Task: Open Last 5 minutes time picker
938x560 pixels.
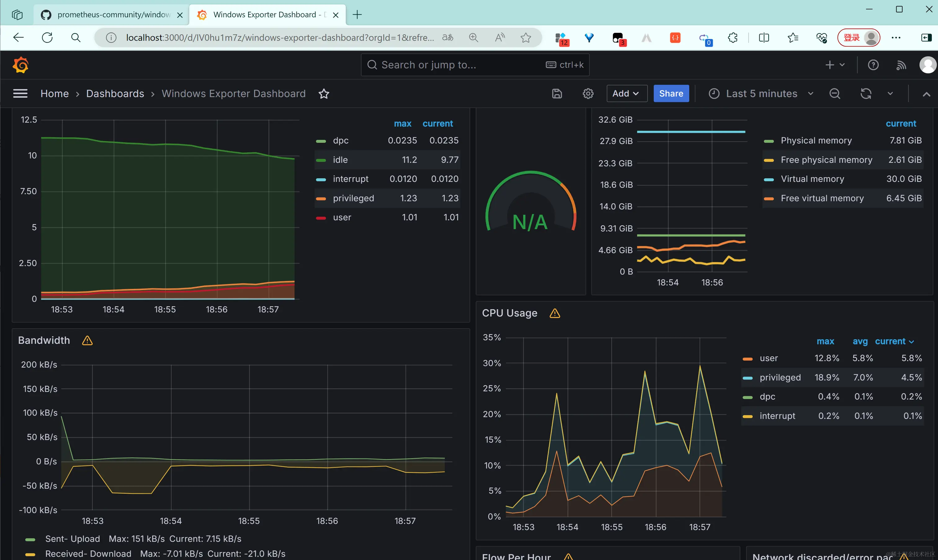Action: [x=761, y=94]
